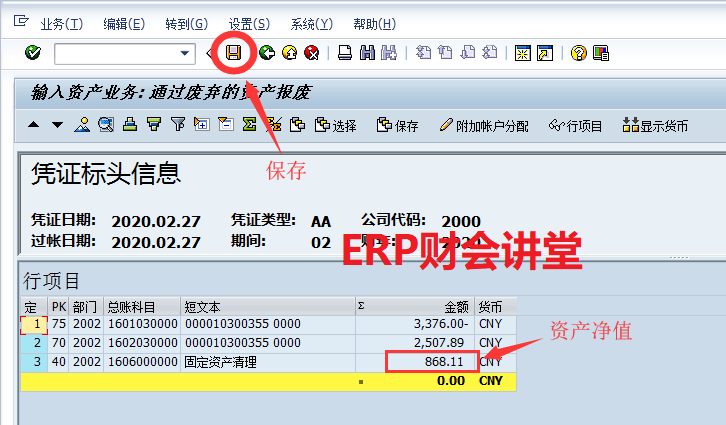Click the Print icon in toolbar
Viewport: 726px width, 425px height.
coord(344,53)
